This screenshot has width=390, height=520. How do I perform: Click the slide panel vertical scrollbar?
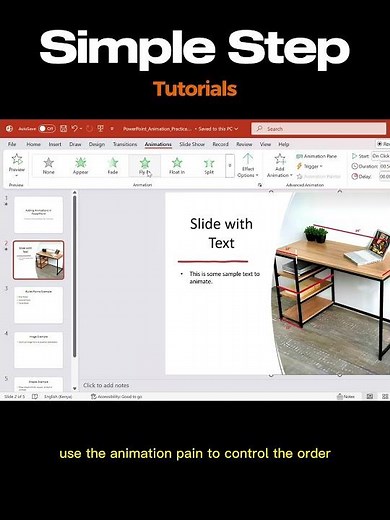pyautogui.click(x=75, y=277)
